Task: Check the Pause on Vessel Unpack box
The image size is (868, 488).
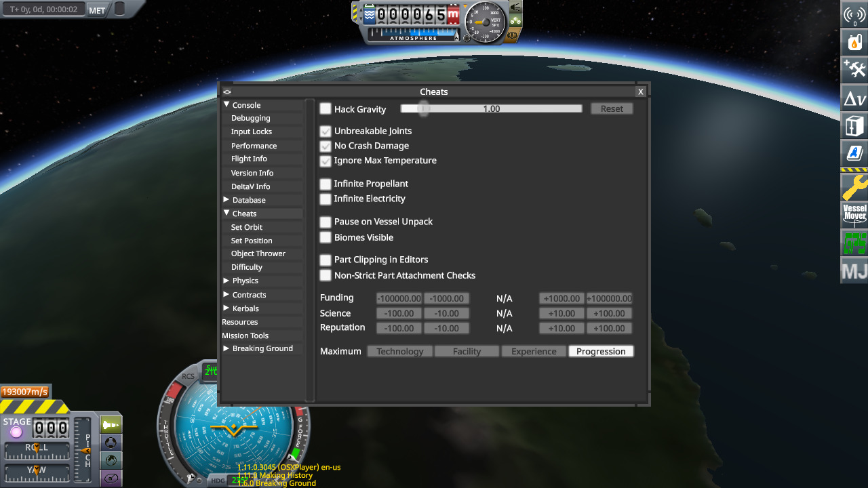Action: point(325,222)
